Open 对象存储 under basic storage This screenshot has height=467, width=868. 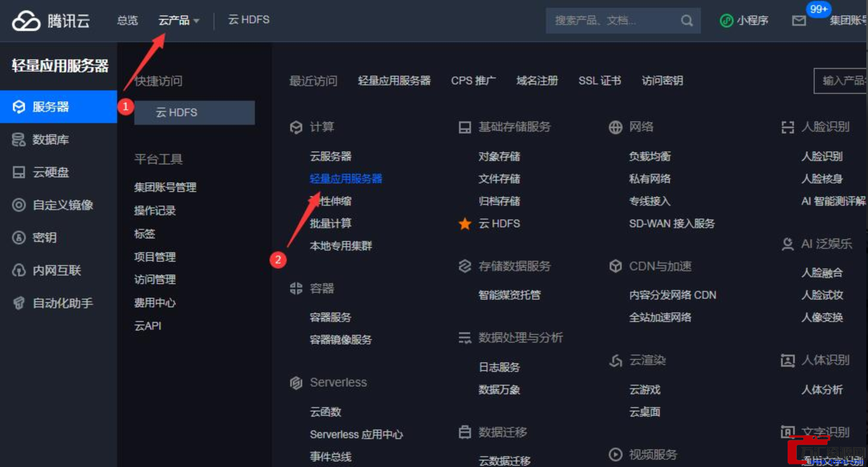coord(499,156)
